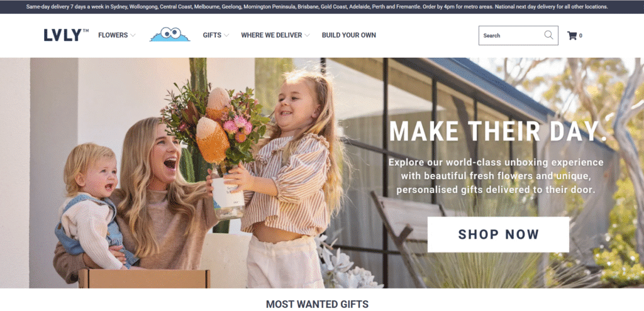This screenshot has width=644, height=311.
Task: Click the LVLY logo
Action: (x=66, y=35)
